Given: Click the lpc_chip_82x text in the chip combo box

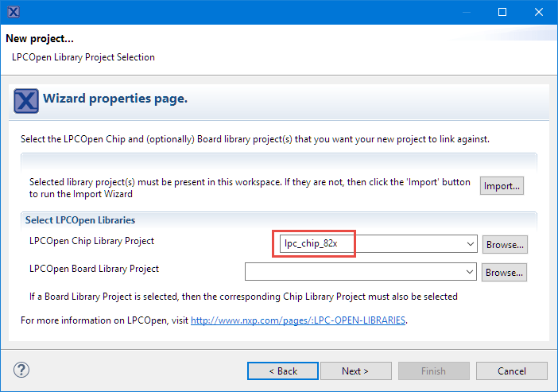Looking at the screenshot, I should click(311, 244).
